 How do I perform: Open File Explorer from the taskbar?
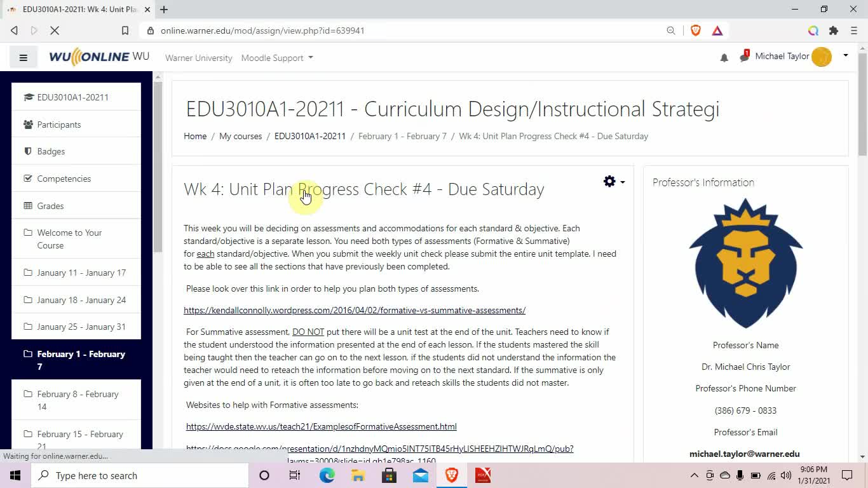pyautogui.click(x=358, y=475)
